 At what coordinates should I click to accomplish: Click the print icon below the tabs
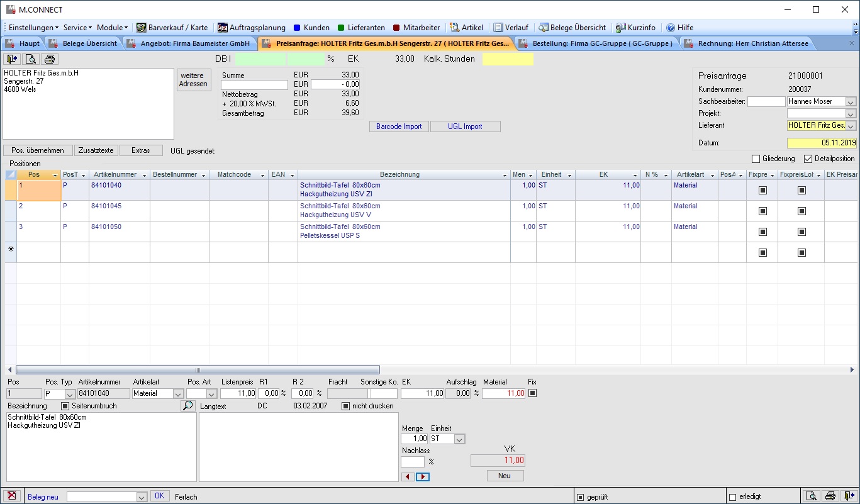tap(50, 59)
